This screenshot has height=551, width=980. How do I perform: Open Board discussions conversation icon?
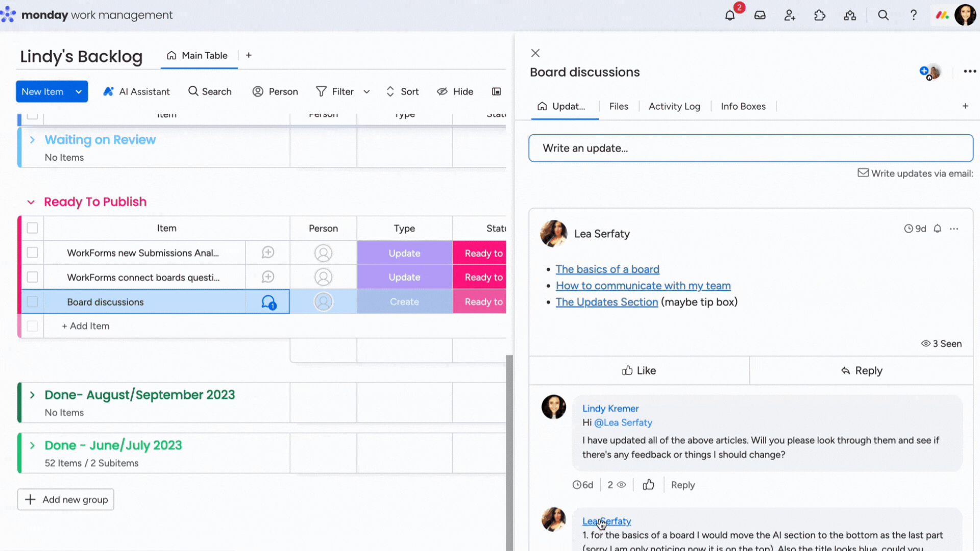click(x=268, y=302)
